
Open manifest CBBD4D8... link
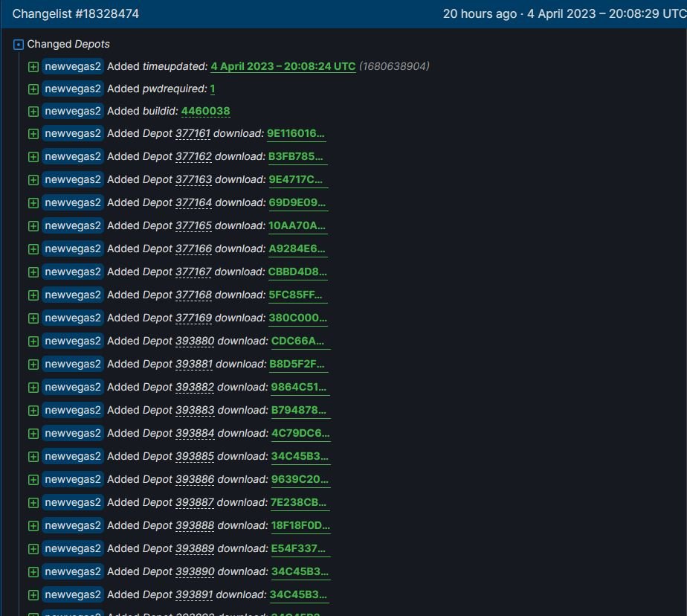coord(297,272)
